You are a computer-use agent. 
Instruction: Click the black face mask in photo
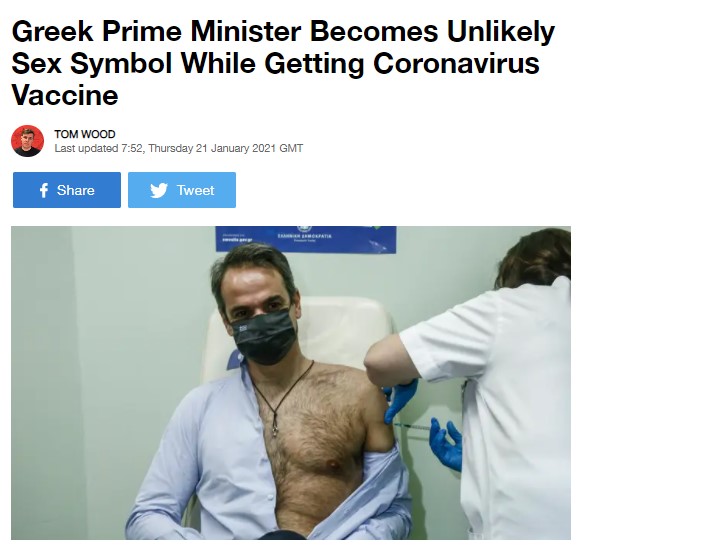[x=263, y=336]
